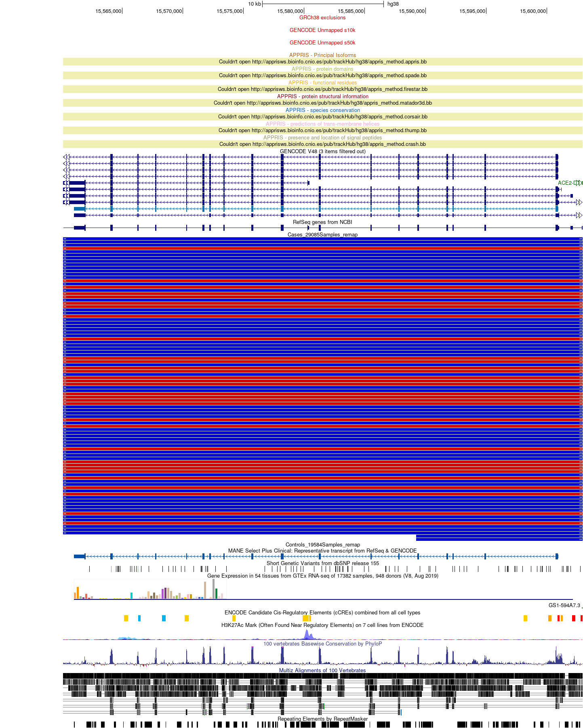This screenshot has width=583, height=728.
Task: Click the appris_method.appris.bb error message
Action: click(x=322, y=62)
